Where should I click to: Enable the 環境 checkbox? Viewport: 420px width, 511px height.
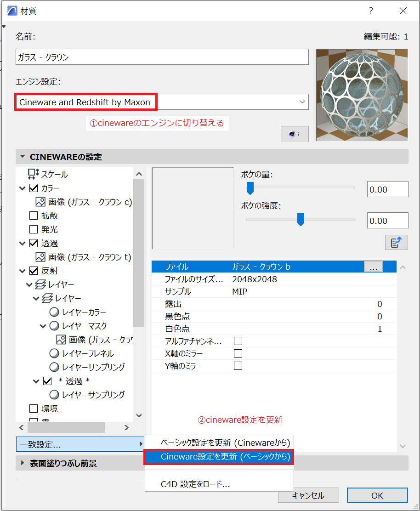tap(34, 409)
